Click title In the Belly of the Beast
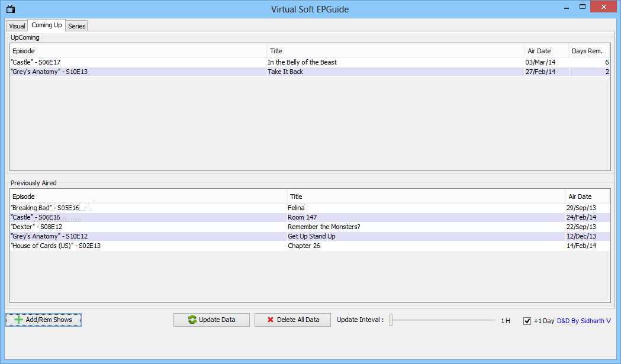Image resolution: width=621 pixels, height=364 pixels. click(302, 62)
